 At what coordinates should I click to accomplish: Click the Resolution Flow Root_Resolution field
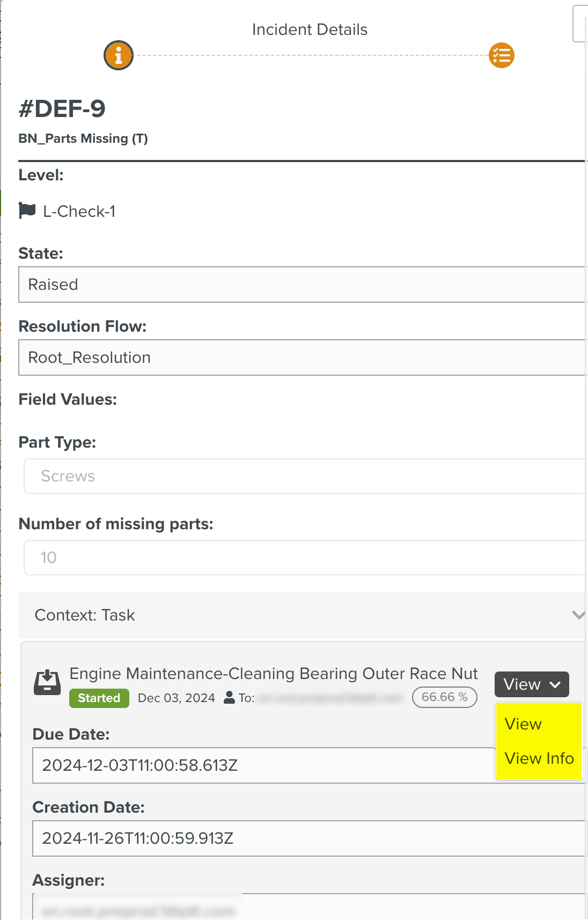[x=300, y=357]
